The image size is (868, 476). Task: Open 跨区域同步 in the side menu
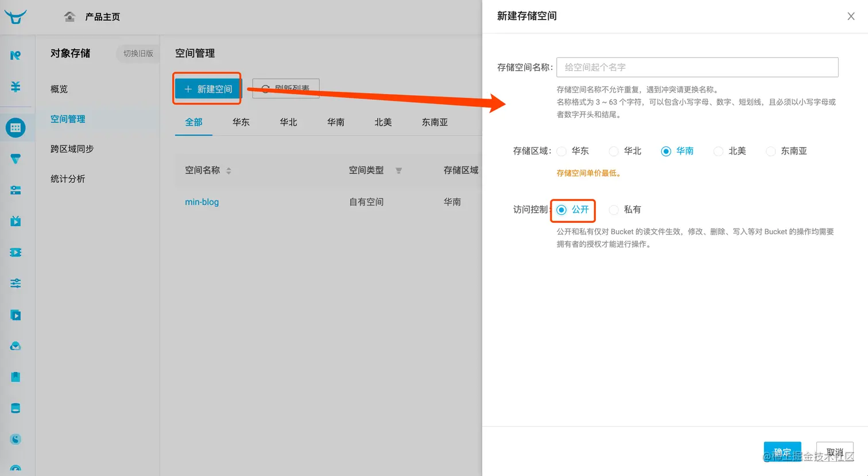pos(72,149)
